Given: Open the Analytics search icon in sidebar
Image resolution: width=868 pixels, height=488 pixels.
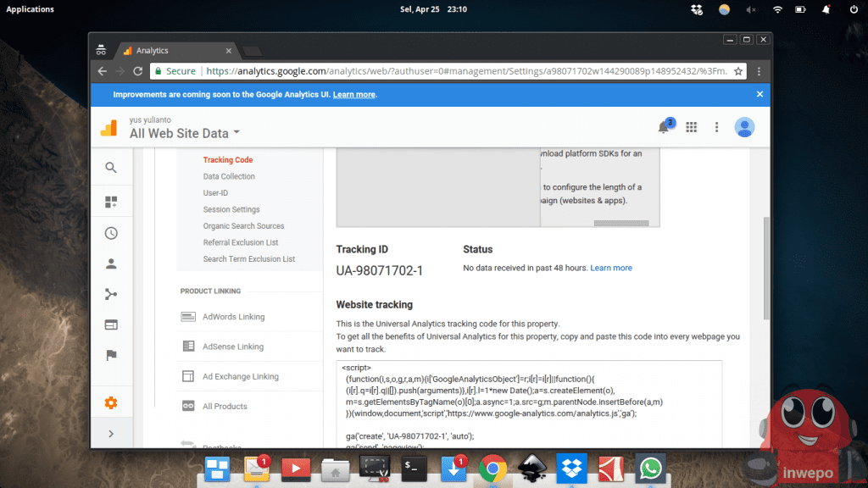Looking at the screenshot, I should tap(111, 167).
